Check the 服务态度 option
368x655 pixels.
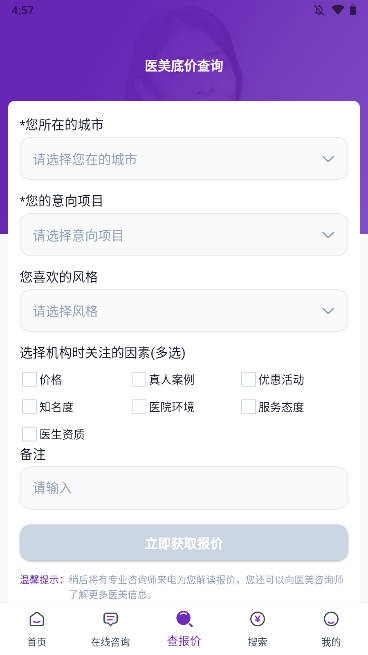click(248, 407)
